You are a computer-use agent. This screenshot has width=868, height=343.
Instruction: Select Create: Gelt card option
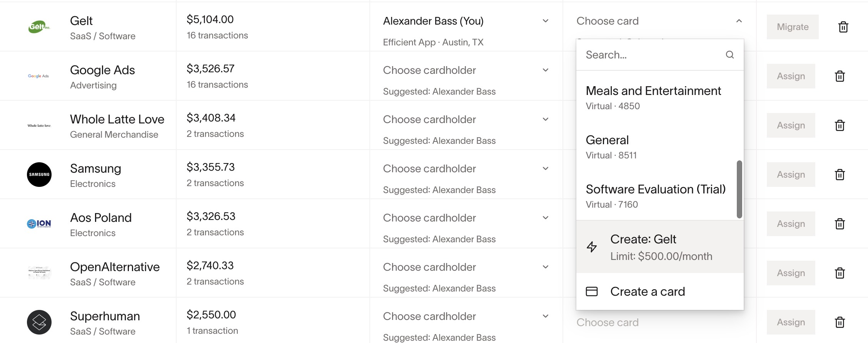coord(660,247)
